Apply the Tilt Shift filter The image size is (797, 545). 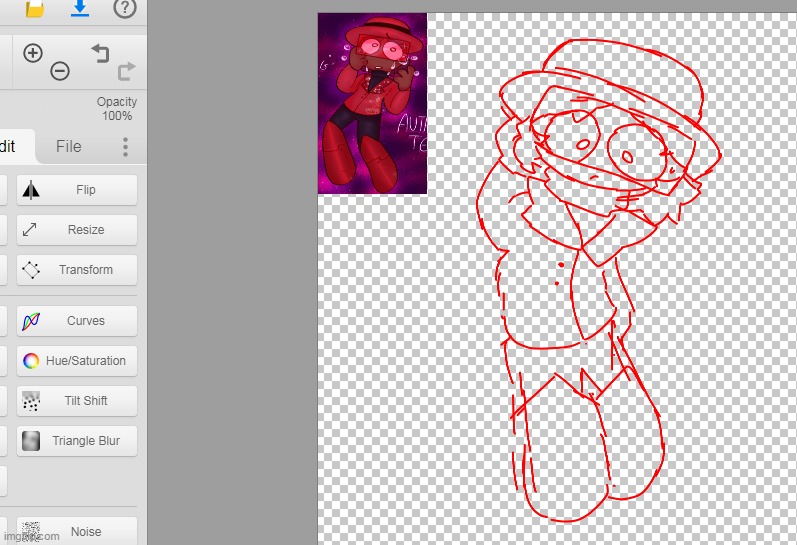pos(77,401)
